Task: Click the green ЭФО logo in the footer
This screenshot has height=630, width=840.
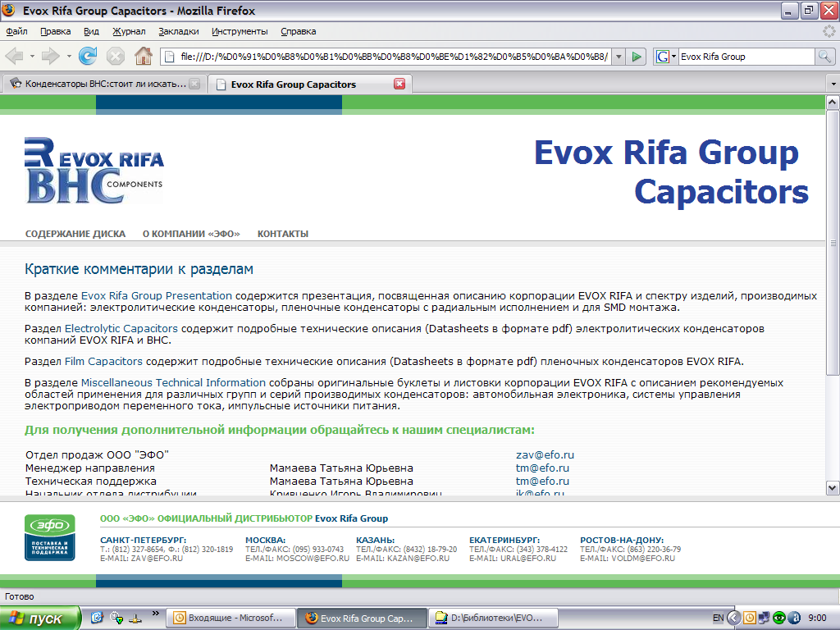Action: pyautogui.click(x=50, y=537)
